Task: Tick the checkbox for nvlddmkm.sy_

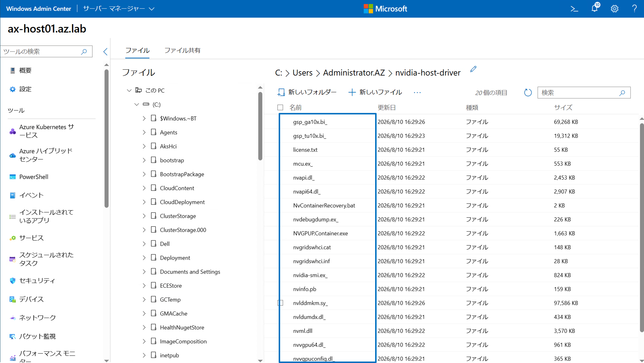Action: click(280, 303)
